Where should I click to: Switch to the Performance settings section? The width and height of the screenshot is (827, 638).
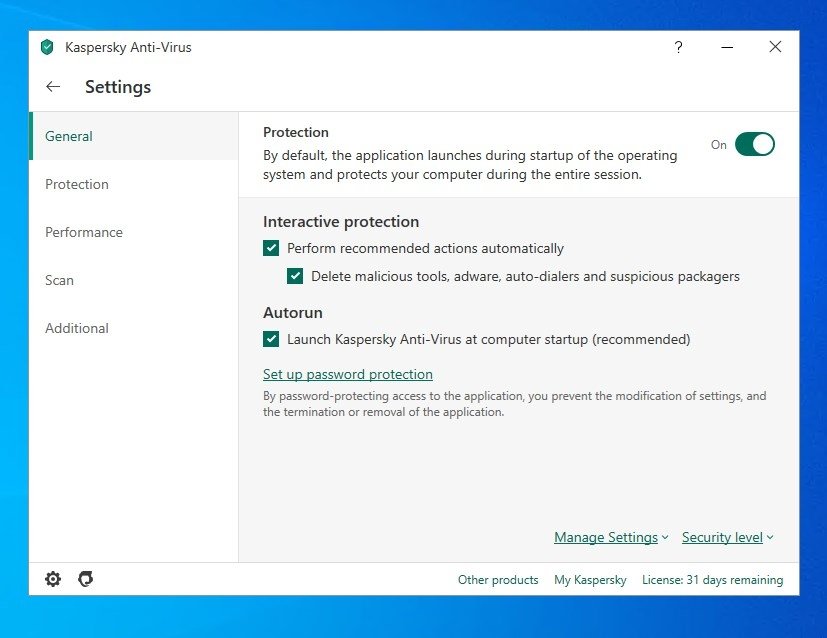tap(134, 232)
